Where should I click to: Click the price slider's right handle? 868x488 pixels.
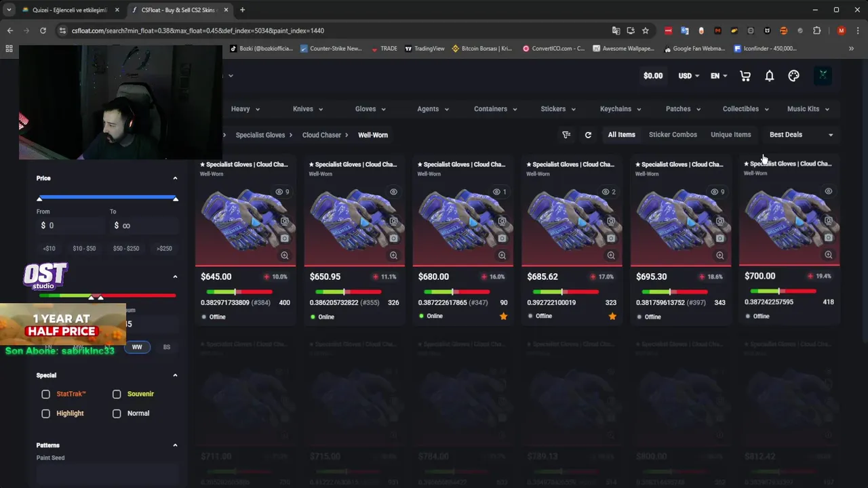click(176, 198)
